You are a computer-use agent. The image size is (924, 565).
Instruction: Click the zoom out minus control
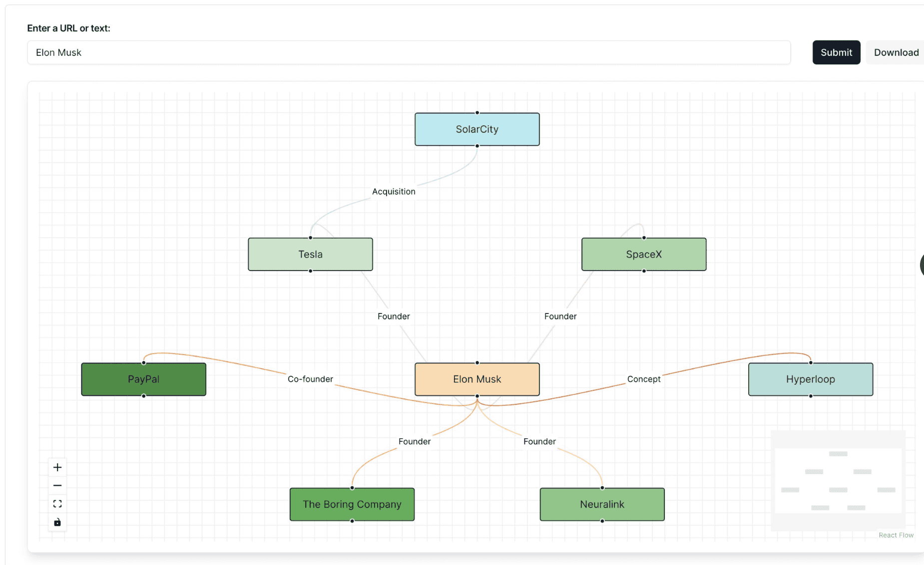click(57, 486)
